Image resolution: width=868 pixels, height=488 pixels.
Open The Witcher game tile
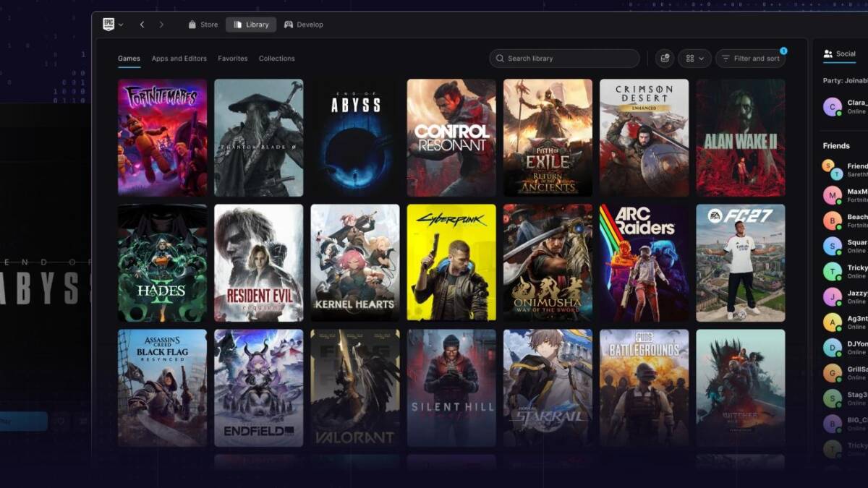(741, 388)
